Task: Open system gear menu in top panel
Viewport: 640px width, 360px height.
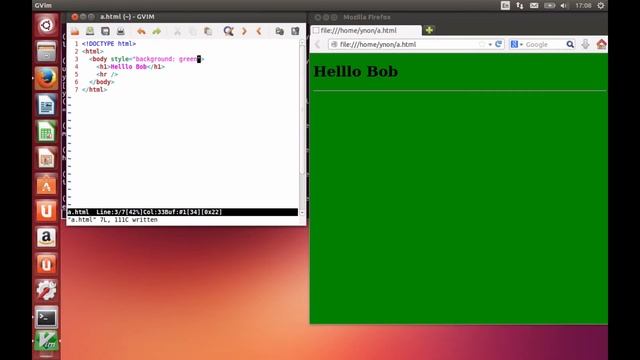Action: click(601, 5)
